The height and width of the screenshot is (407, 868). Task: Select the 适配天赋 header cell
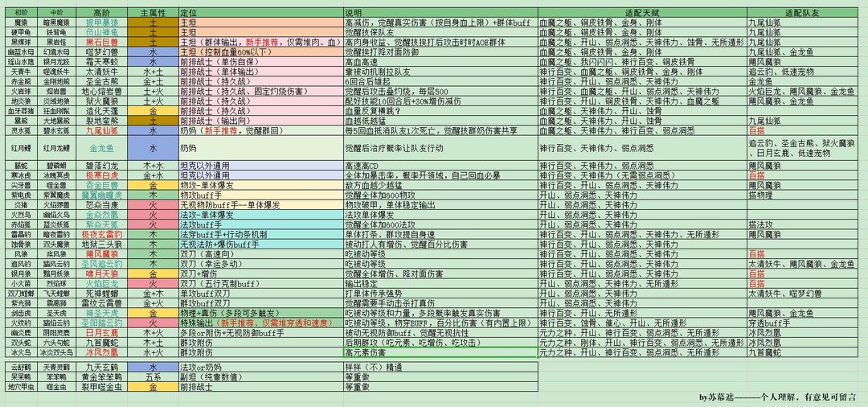pyautogui.click(x=641, y=12)
